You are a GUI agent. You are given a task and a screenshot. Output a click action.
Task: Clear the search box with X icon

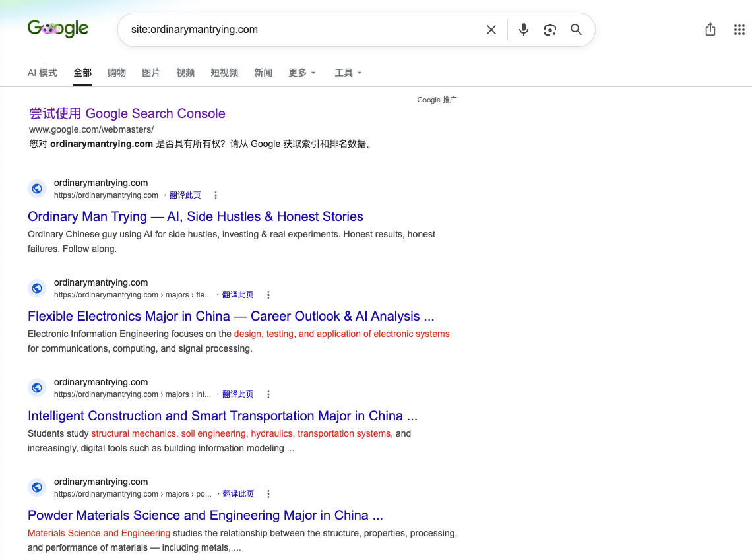[x=491, y=30]
